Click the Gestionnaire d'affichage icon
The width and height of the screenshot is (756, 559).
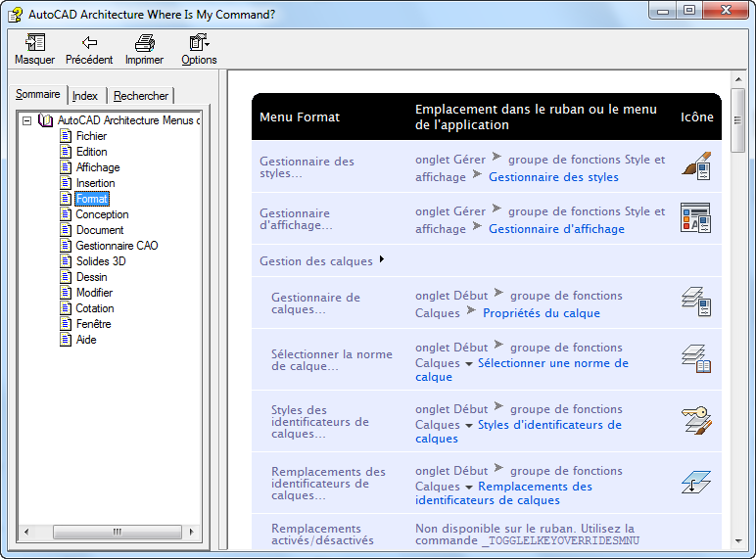coord(695,217)
